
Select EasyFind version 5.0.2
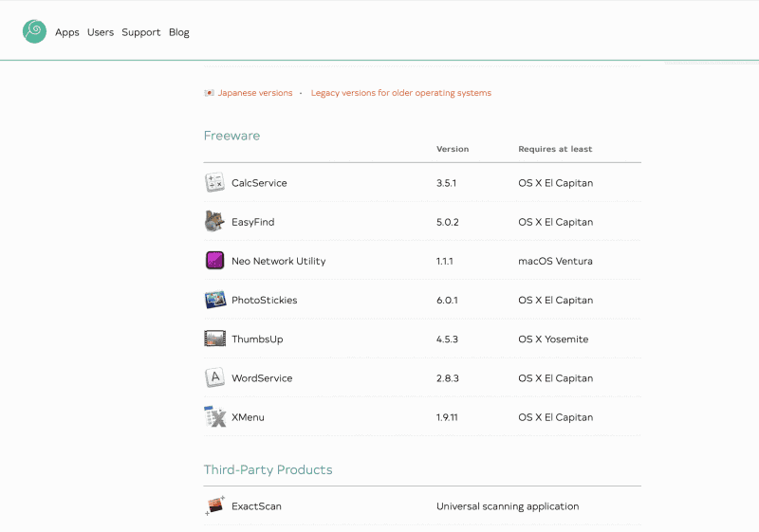[x=447, y=222]
